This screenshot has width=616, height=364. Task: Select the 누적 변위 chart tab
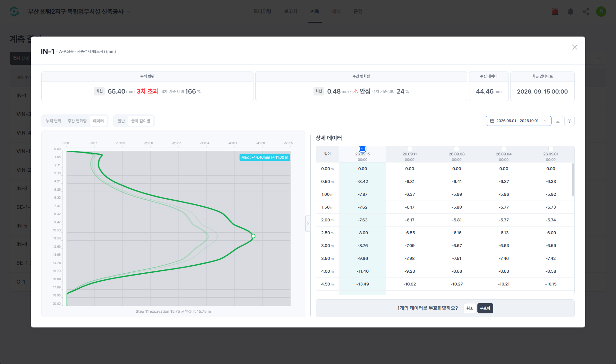tap(54, 121)
